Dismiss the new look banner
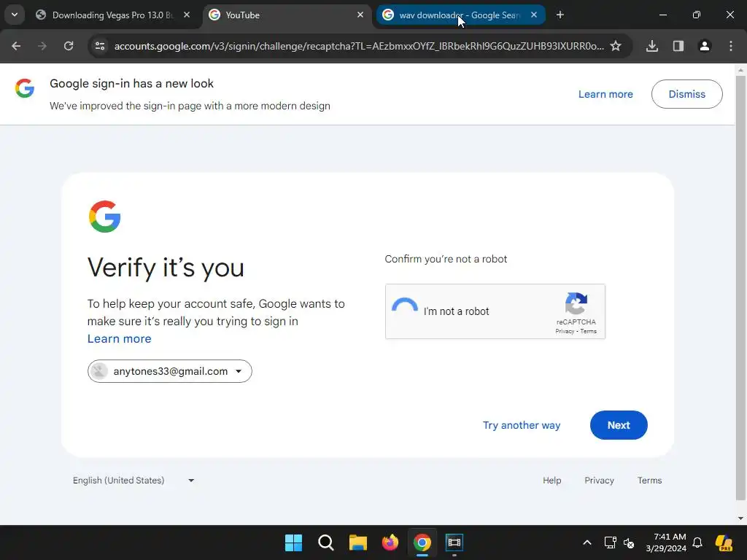The height and width of the screenshot is (560, 747). point(687,94)
